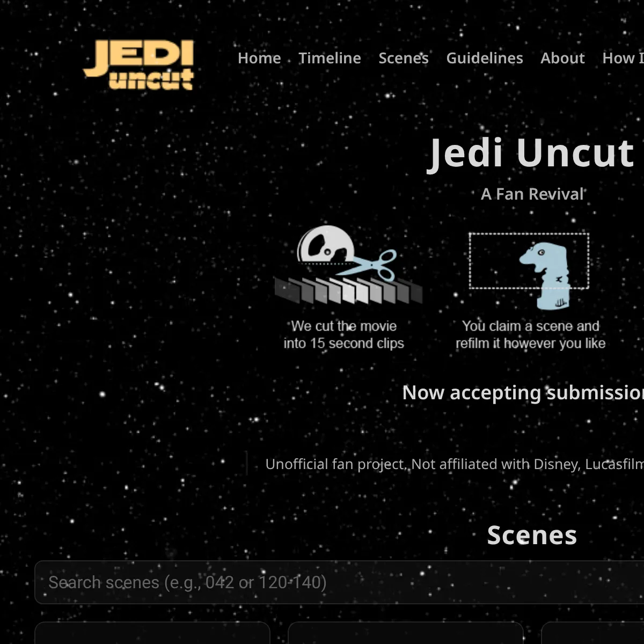Click the blue puppet character illustration

pos(545,274)
